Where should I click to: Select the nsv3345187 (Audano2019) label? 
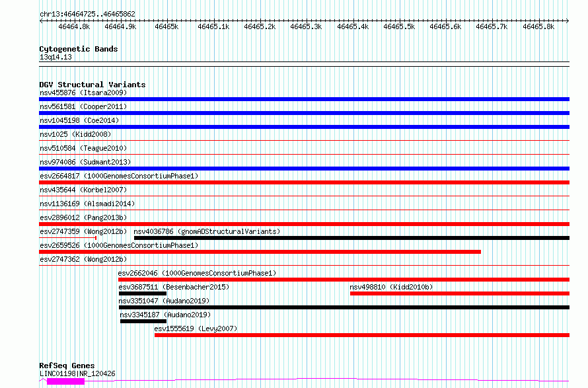click(x=165, y=315)
